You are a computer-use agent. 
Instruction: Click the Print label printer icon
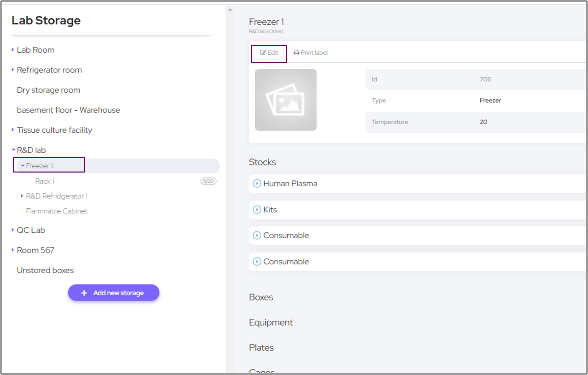tap(296, 53)
